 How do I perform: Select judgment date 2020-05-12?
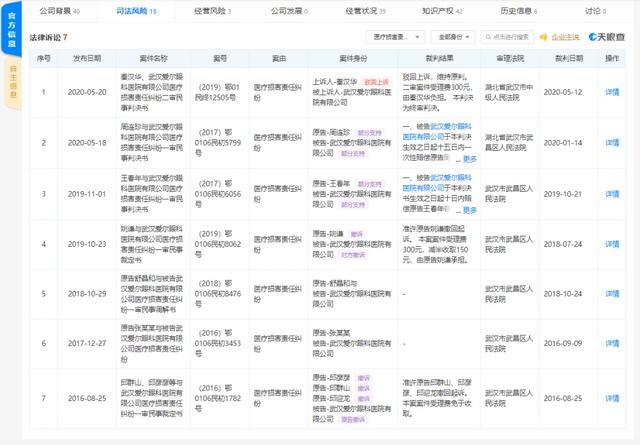pos(563,92)
